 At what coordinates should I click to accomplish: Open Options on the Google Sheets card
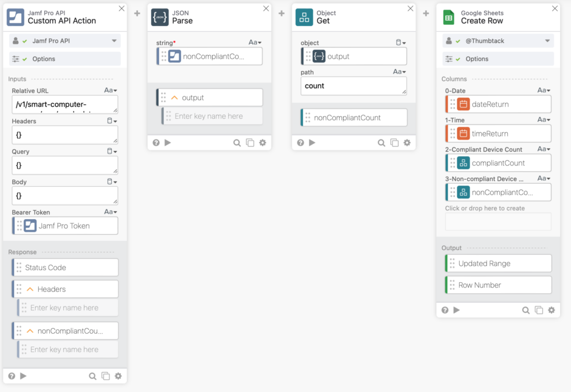point(498,59)
